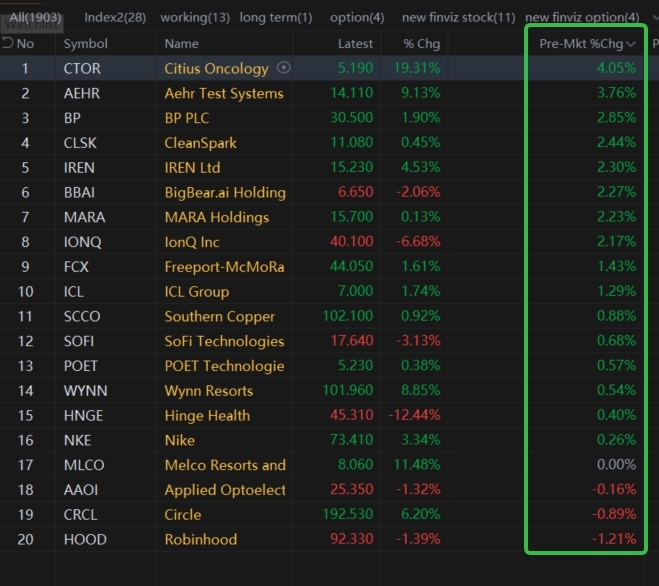Image resolution: width=659 pixels, height=586 pixels.
Task: Click the target icon beside Citius Oncology
Action: (x=284, y=68)
